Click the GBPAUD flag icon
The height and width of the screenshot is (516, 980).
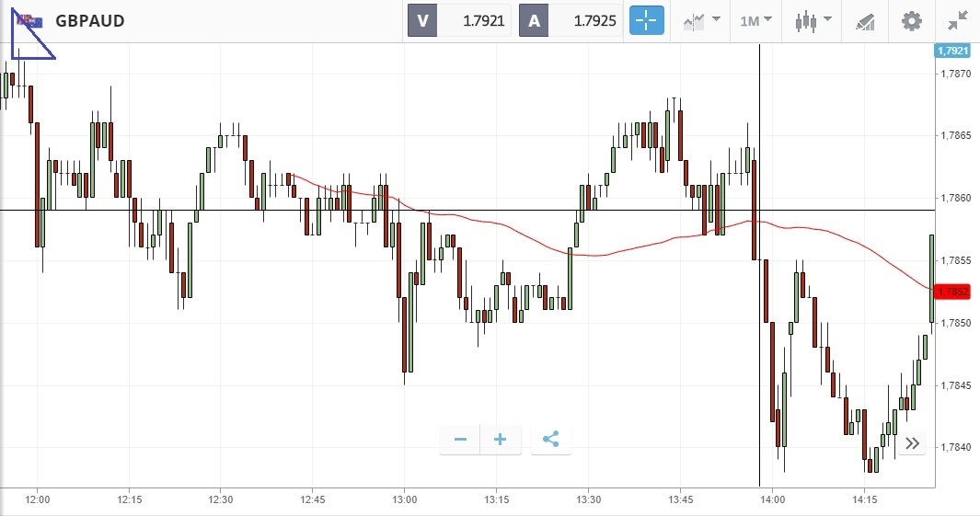coord(30,20)
